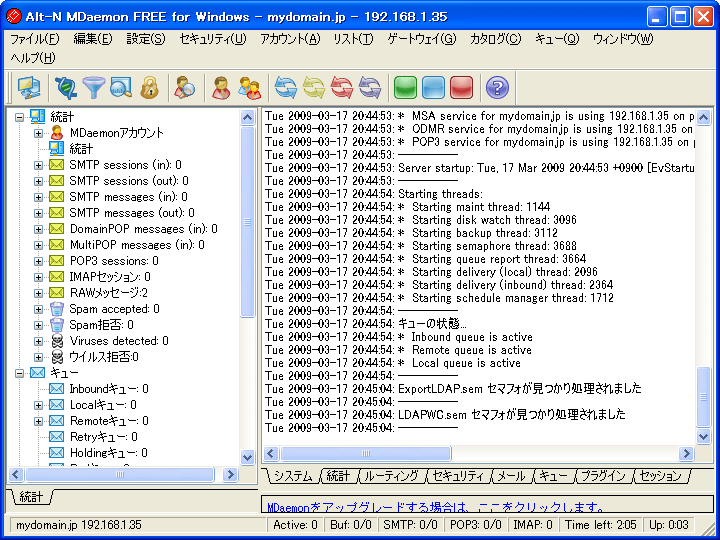Open the ゲートウェイ(G) menu
Viewport: 720px width, 540px height.
pyautogui.click(x=422, y=39)
